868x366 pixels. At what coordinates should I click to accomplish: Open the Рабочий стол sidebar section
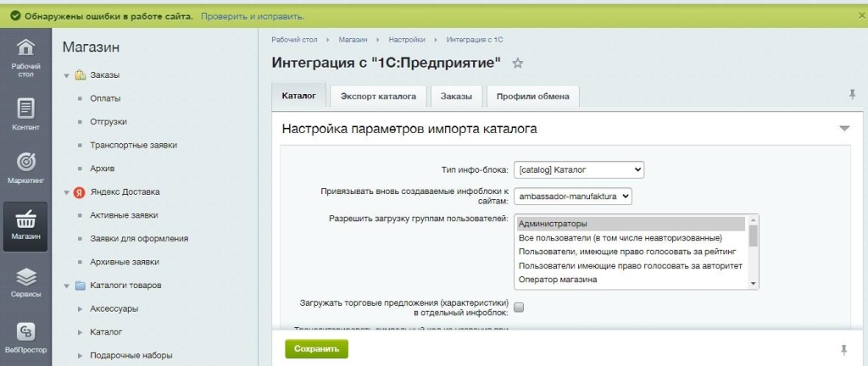click(x=26, y=58)
